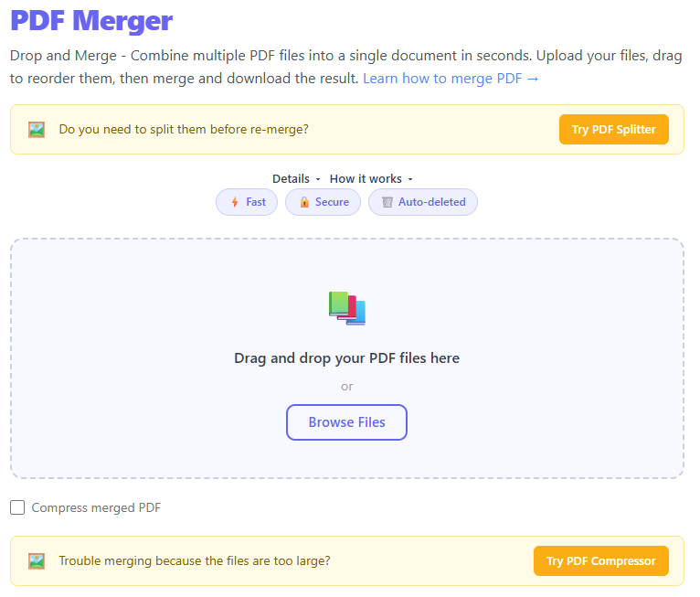700x597 pixels.
Task: Click the lightning bolt Fast icon
Action: coord(235,202)
